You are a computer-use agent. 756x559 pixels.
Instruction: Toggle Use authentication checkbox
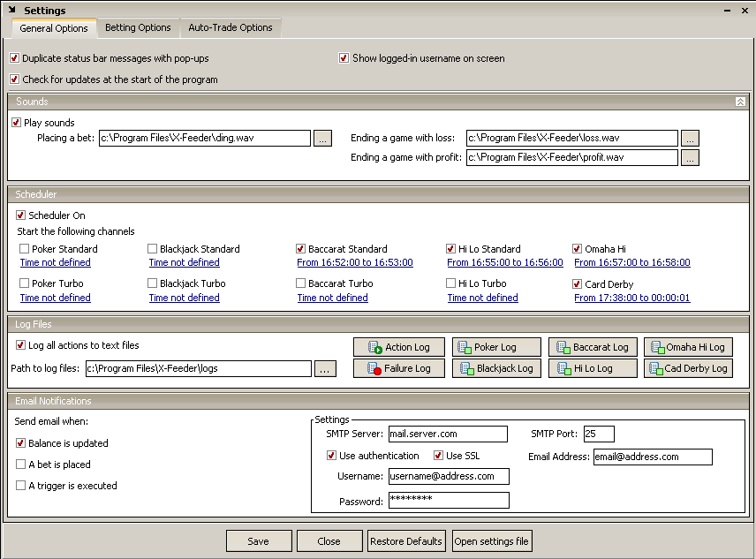(331, 456)
